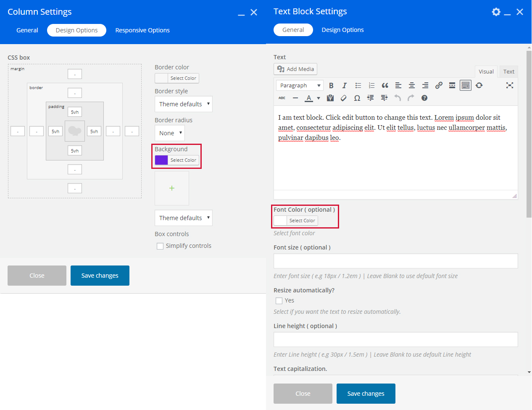
Task: Check Yes for Resize automatically
Action: tap(279, 301)
